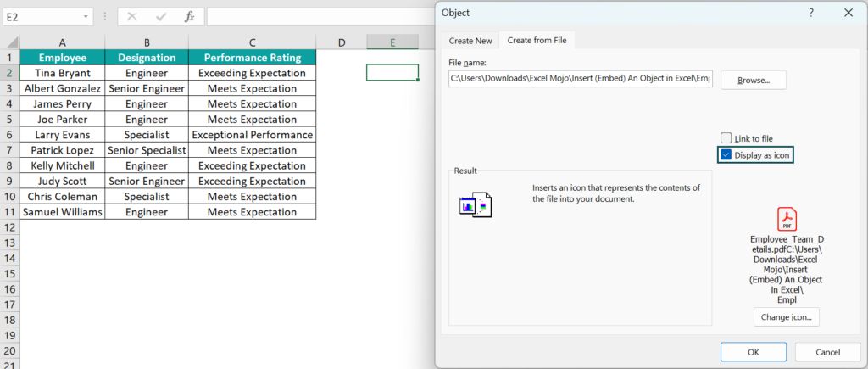Select the cell Samuel Williams
The width and height of the screenshot is (868, 369).
click(63, 212)
